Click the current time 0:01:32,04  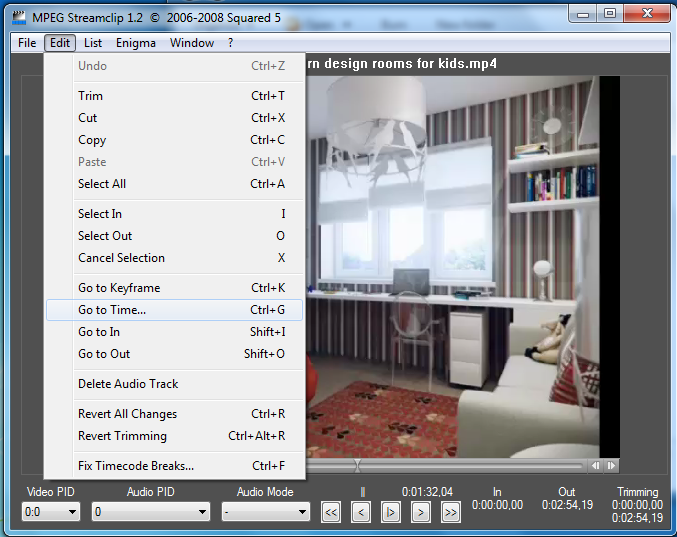pos(427,492)
